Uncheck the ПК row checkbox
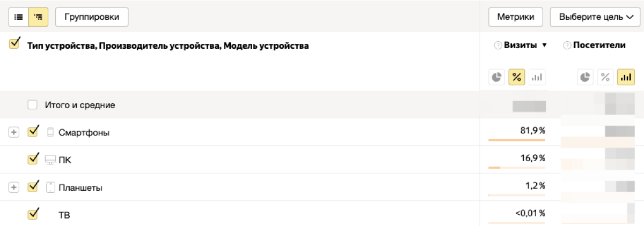Screen dimensions: 644x226 pyautogui.click(x=32, y=160)
